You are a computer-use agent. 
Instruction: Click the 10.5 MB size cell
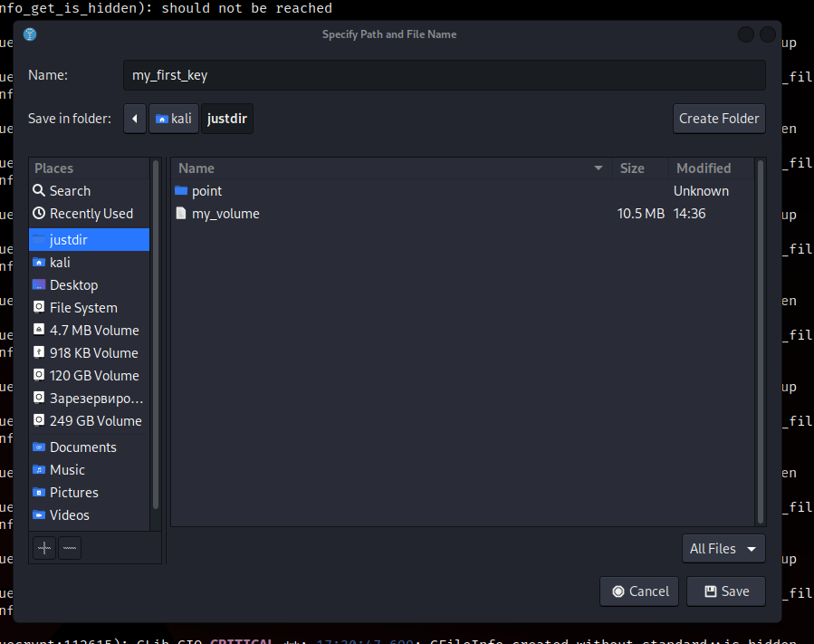(641, 214)
